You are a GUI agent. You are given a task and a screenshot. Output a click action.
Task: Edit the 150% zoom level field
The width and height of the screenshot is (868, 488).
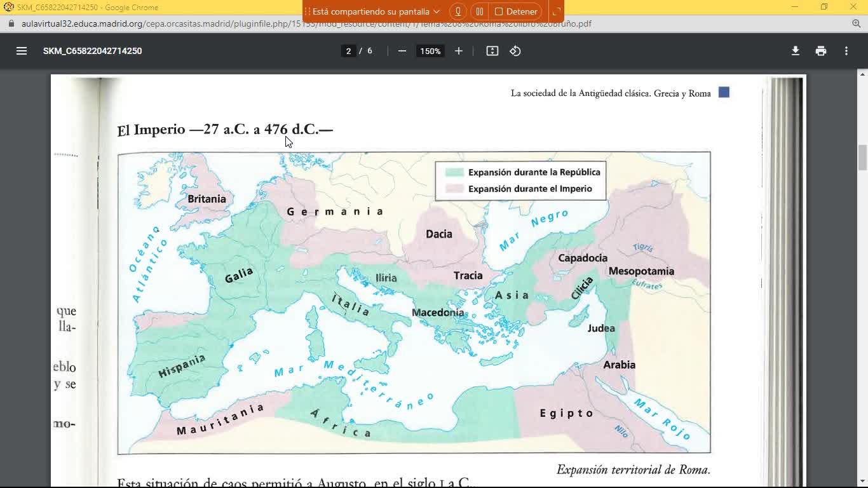(430, 51)
